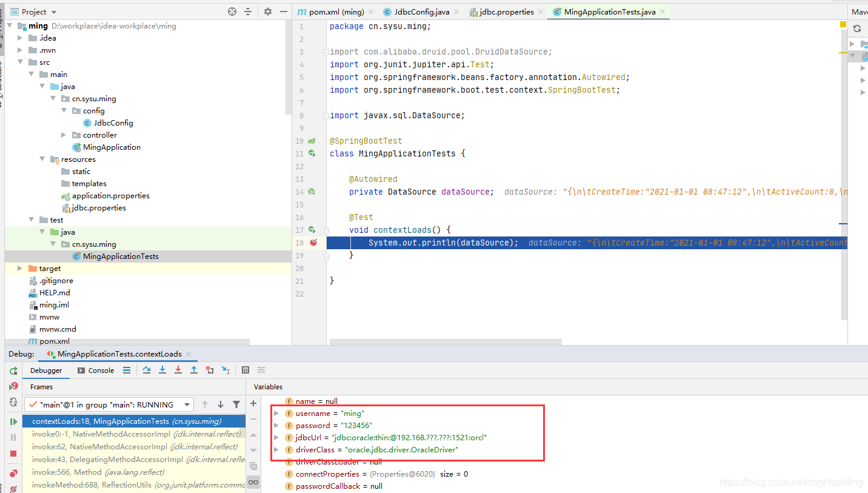
Task: Expand the username variable node
Action: [276, 414]
